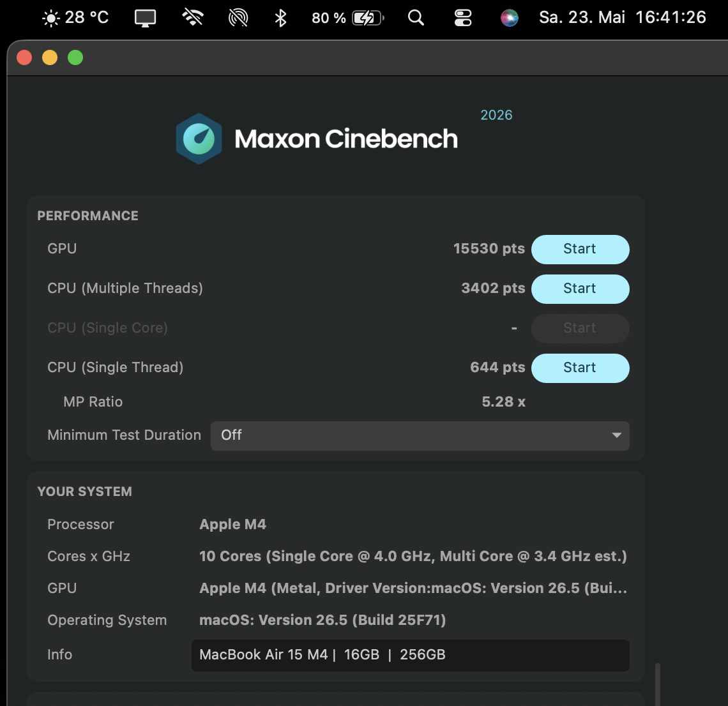Click the MP Ratio value 5.28 x

coord(503,402)
